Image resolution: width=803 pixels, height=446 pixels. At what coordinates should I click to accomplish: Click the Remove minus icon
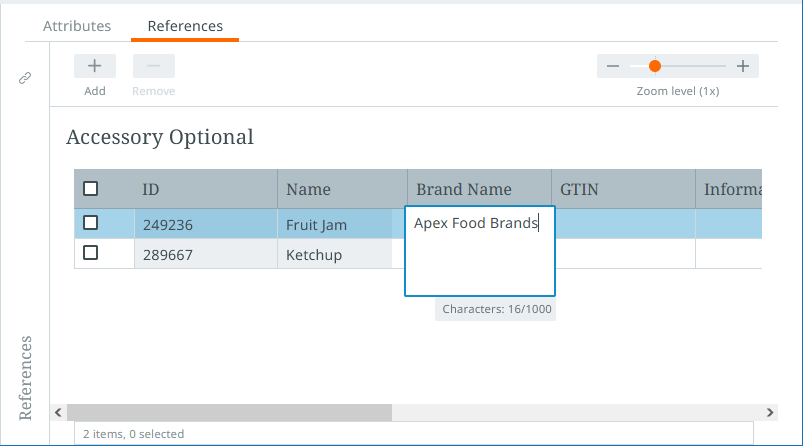(x=153, y=66)
